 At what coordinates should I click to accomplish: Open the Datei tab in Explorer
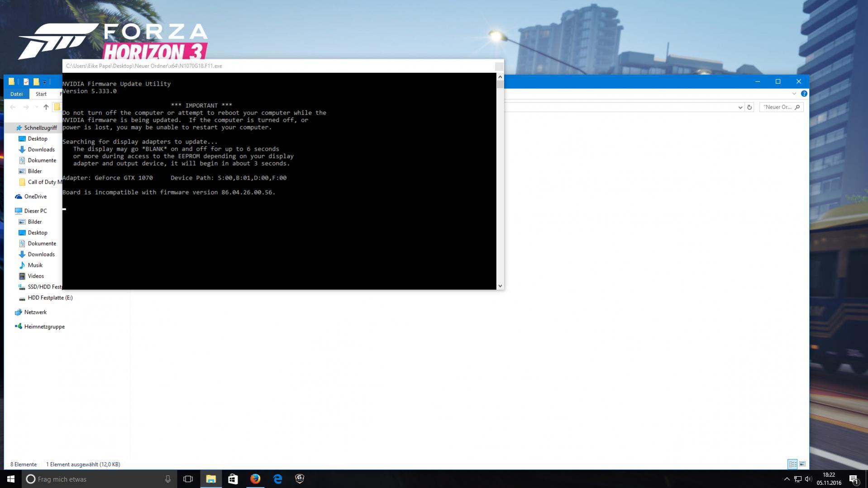click(x=17, y=94)
